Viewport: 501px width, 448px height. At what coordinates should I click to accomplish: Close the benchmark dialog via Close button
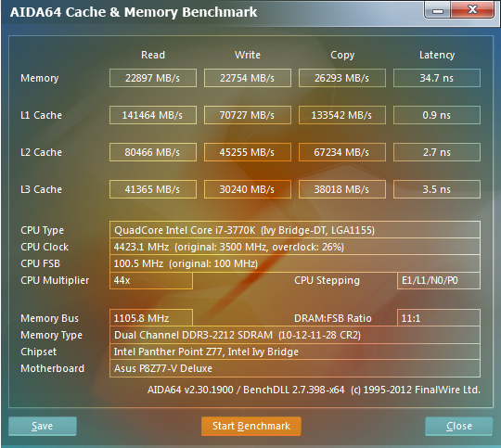coord(459,426)
